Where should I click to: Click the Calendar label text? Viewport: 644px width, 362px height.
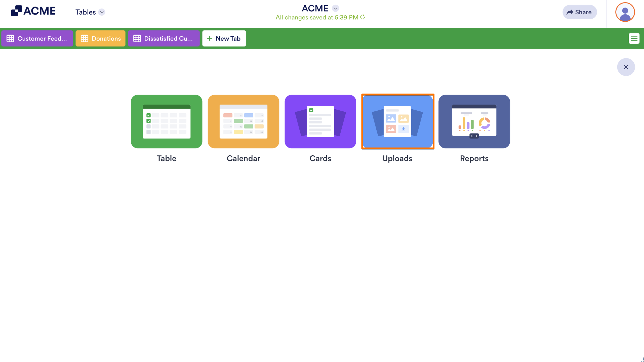(244, 158)
